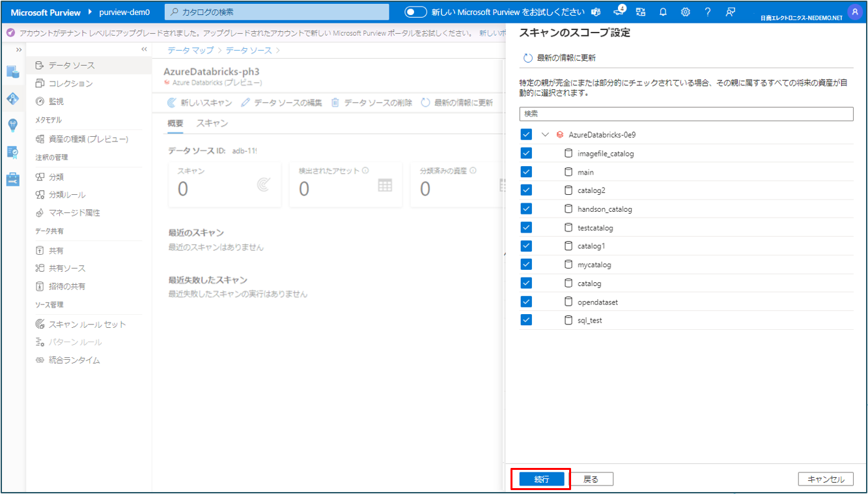Open the settings gear icon

pos(685,12)
